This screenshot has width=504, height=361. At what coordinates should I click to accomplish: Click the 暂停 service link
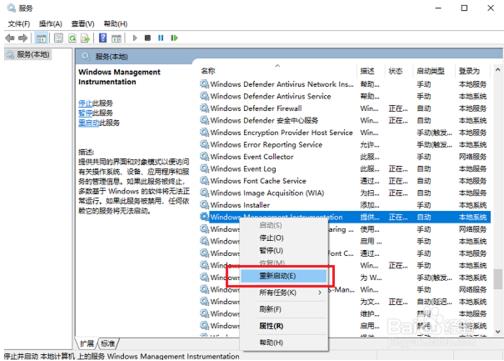click(x=85, y=113)
